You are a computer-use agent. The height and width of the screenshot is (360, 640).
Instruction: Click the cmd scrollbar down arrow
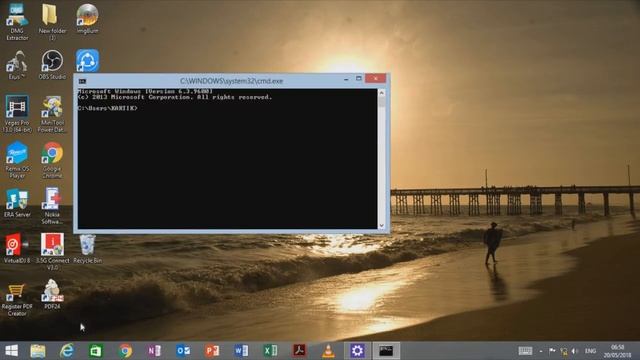pos(382,225)
